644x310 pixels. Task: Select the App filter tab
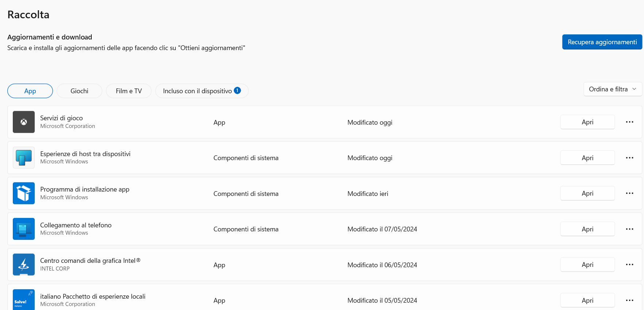(30, 91)
